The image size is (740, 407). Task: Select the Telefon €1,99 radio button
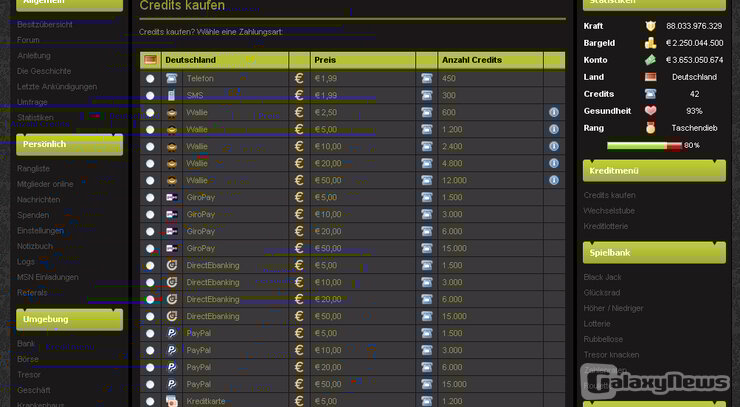[150, 79]
